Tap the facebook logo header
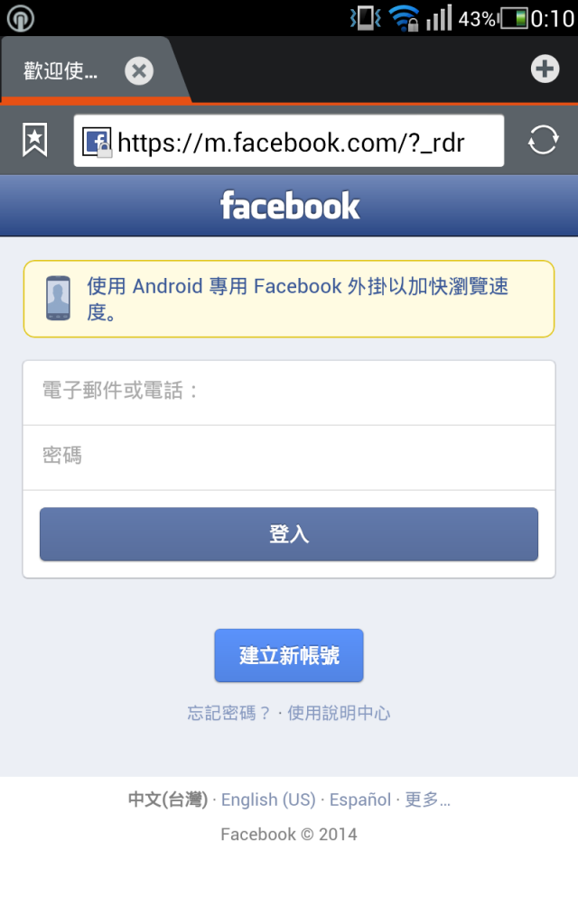578x924 pixels. tap(290, 206)
